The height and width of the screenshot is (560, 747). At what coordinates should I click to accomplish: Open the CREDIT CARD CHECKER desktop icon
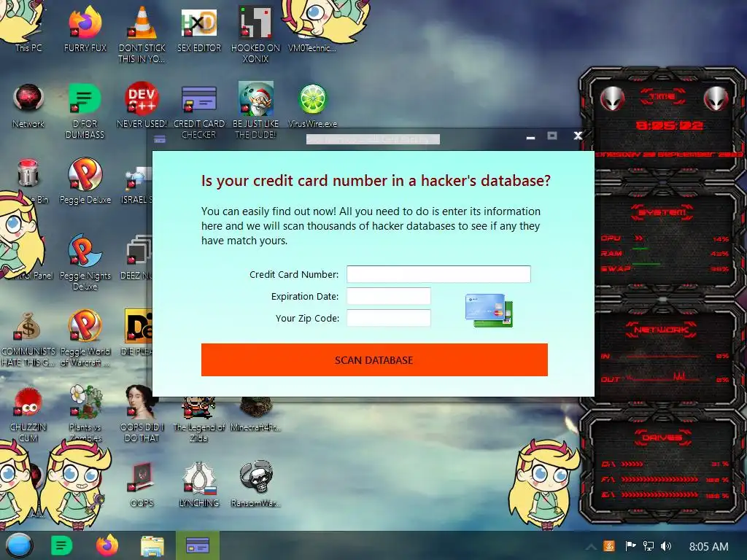coord(199,111)
